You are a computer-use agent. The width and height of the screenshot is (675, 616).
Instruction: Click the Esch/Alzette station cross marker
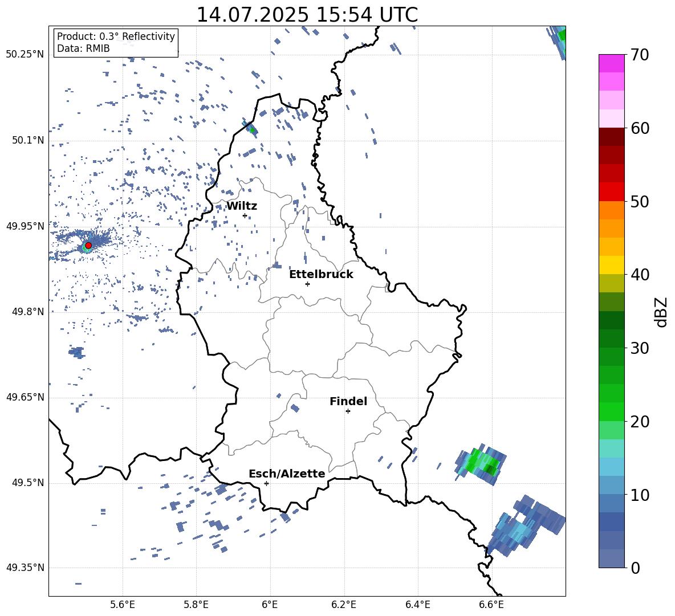[x=266, y=483]
